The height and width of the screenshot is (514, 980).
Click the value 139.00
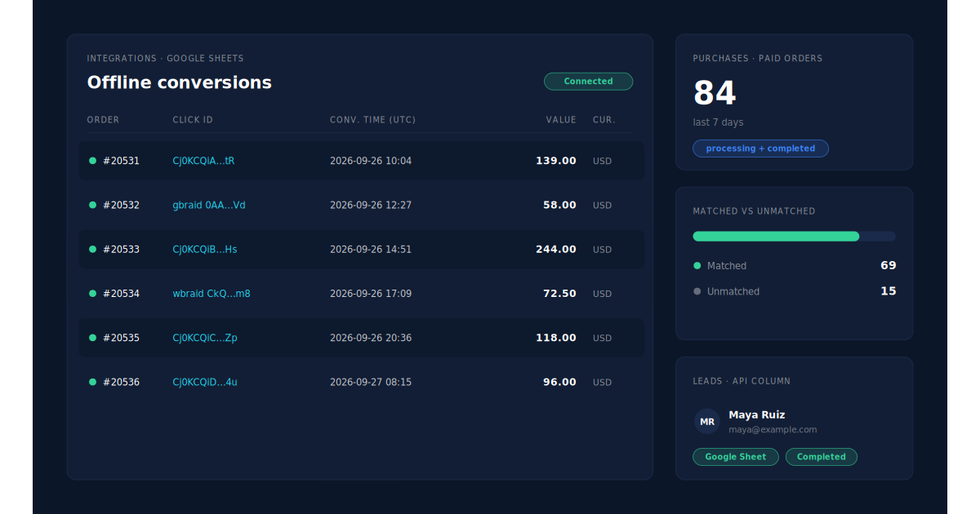[x=556, y=161]
